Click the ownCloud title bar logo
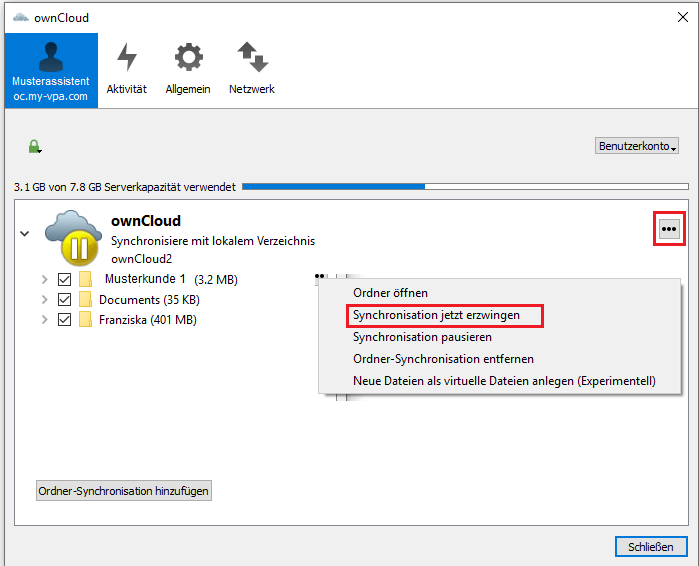 pyautogui.click(x=21, y=18)
